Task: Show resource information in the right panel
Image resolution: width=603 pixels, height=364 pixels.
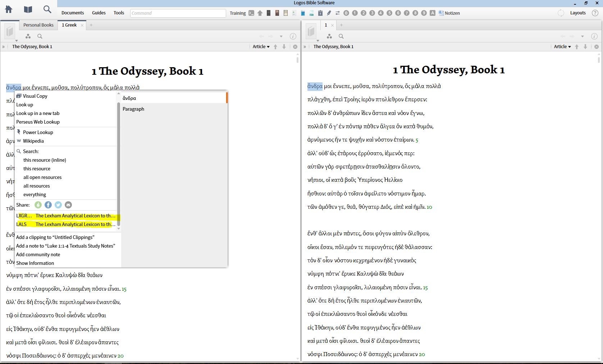Action: [x=594, y=36]
